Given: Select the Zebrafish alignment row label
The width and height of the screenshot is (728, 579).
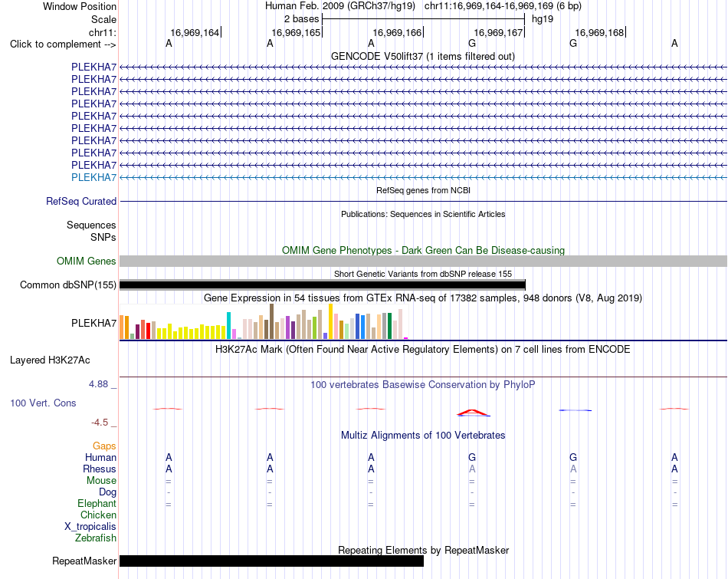Looking at the screenshot, I should coord(96,538).
